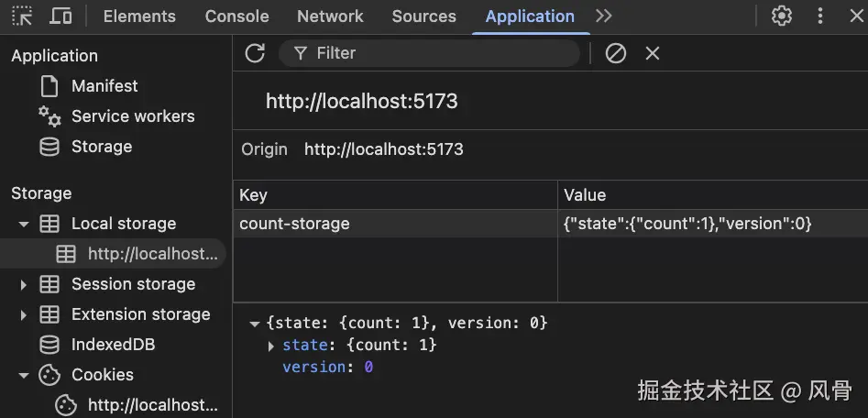Show more tabs with the double chevron
Image resolution: width=868 pixels, height=418 pixels.
tap(603, 16)
